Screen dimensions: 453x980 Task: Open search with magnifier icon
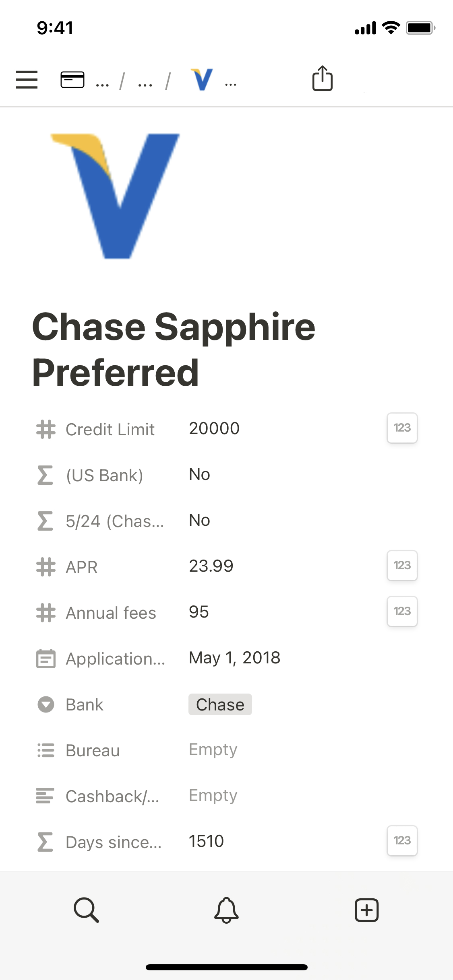point(86,909)
